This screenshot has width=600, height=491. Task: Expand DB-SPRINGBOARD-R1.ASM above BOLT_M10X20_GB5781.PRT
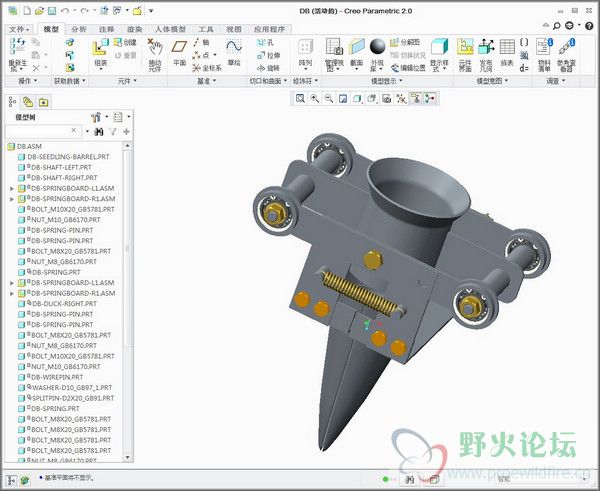[x=11, y=199]
